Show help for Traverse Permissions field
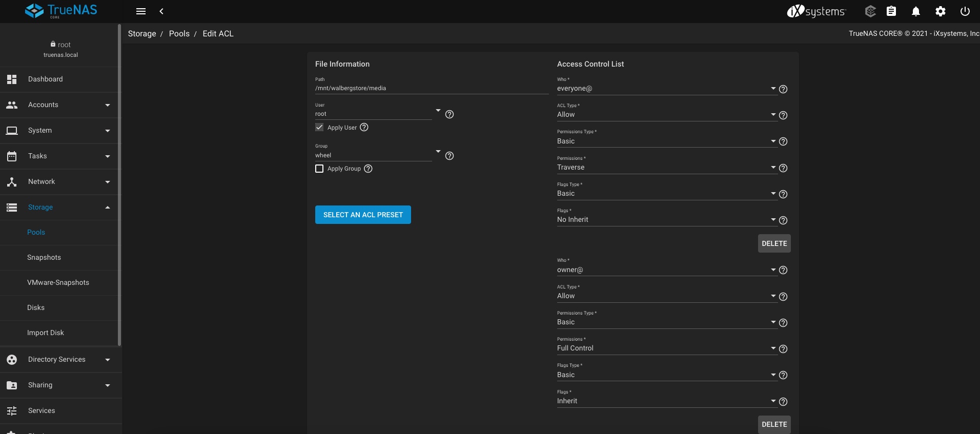980x434 pixels. pyautogui.click(x=783, y=168)
